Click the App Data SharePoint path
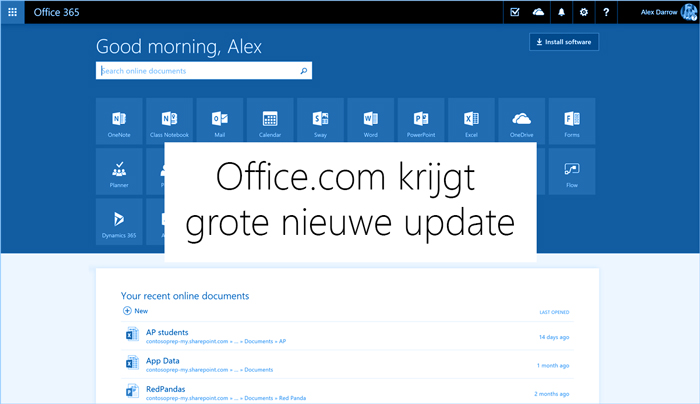 tap(209, 370)
